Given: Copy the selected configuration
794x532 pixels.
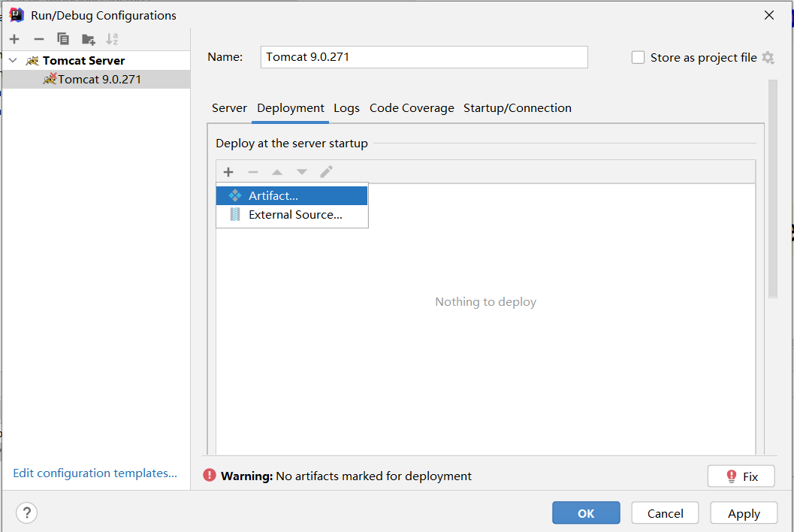Looking at the screenshot, I should click(63, 39).
